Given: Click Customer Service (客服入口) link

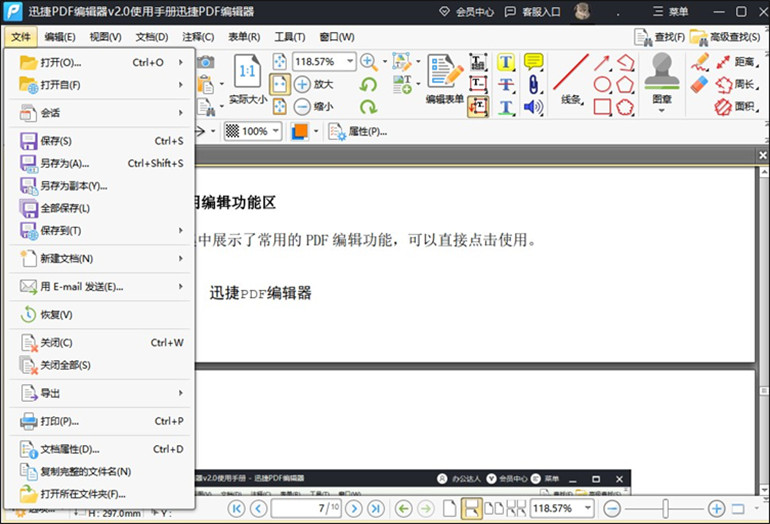Looking at the screenshot, I should point(533,11).
